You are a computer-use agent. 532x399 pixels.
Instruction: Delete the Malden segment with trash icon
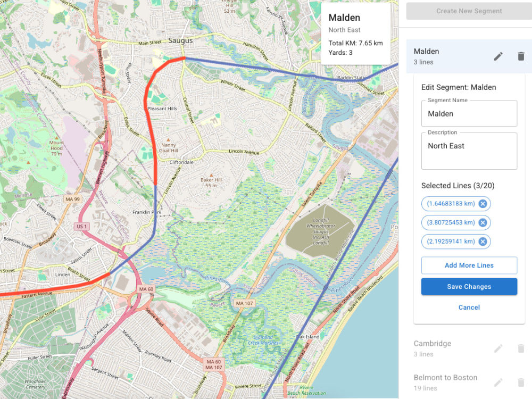[521, 56]
